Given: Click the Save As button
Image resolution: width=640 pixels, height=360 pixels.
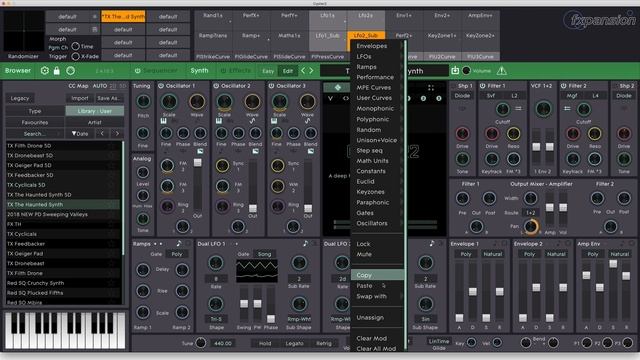Looking at the screenshot, I should [x=108, y=98].
